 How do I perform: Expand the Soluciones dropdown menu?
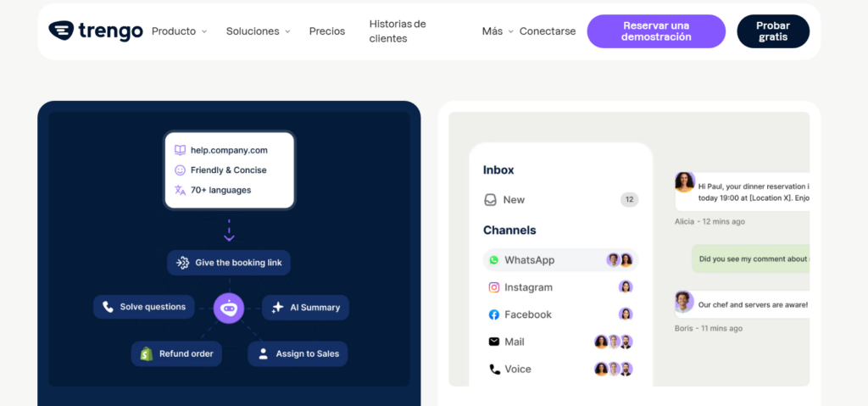258,31
